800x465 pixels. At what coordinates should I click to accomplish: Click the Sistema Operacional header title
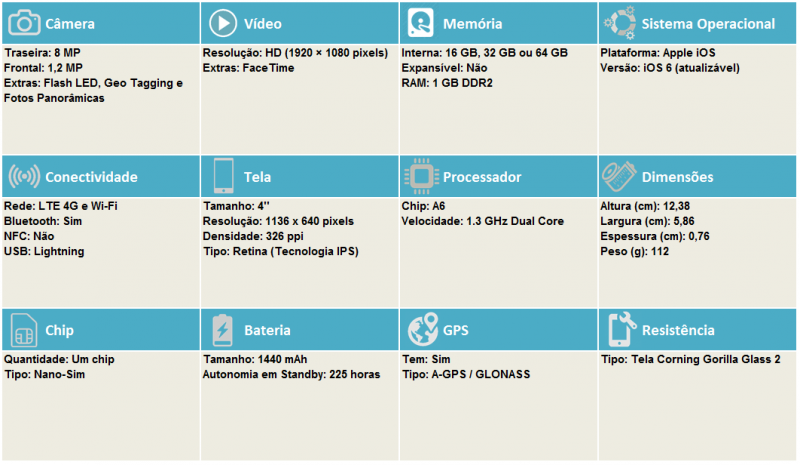pyautogui.click(x=708, y=24)
